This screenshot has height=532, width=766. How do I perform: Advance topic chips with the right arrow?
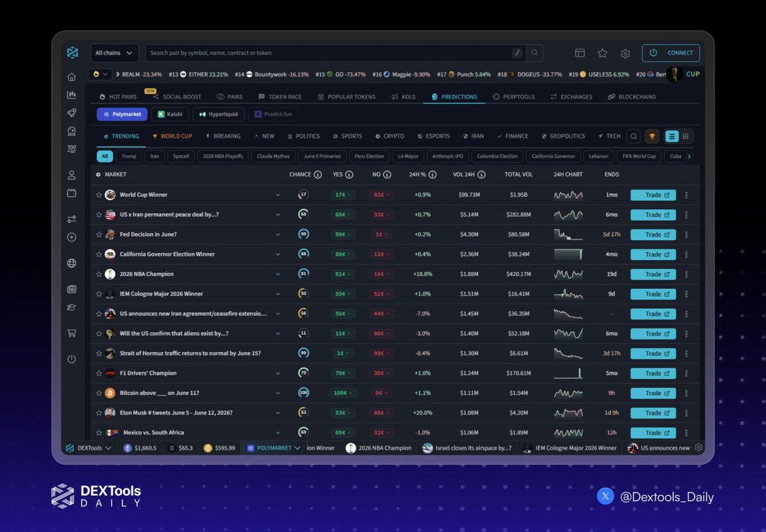pyautogui.click(x=689, y=156)
